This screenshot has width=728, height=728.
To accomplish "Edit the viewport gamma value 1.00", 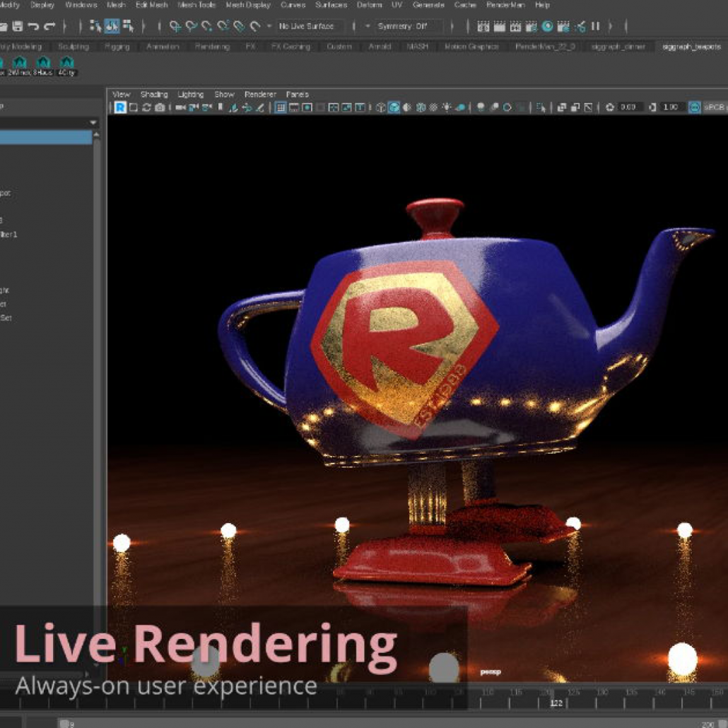I will pyautogui.click(x=671, y=107).
